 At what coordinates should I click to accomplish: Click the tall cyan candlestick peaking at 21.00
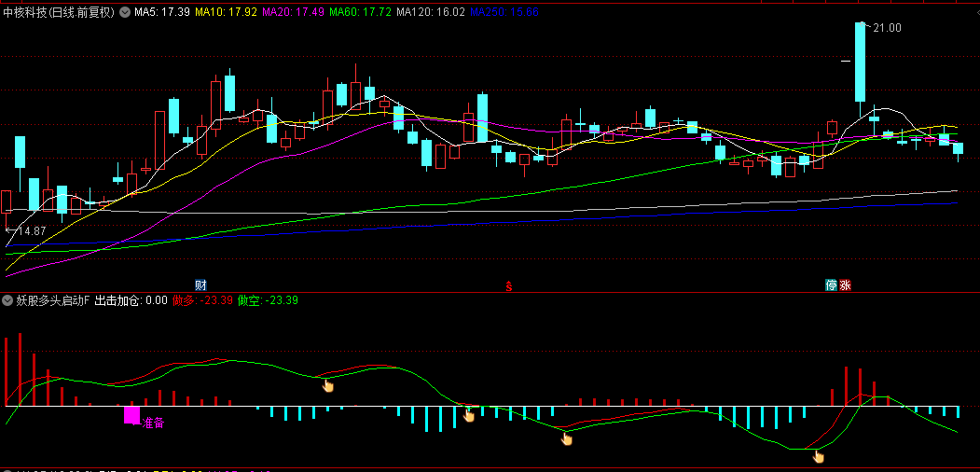(861, 62)
